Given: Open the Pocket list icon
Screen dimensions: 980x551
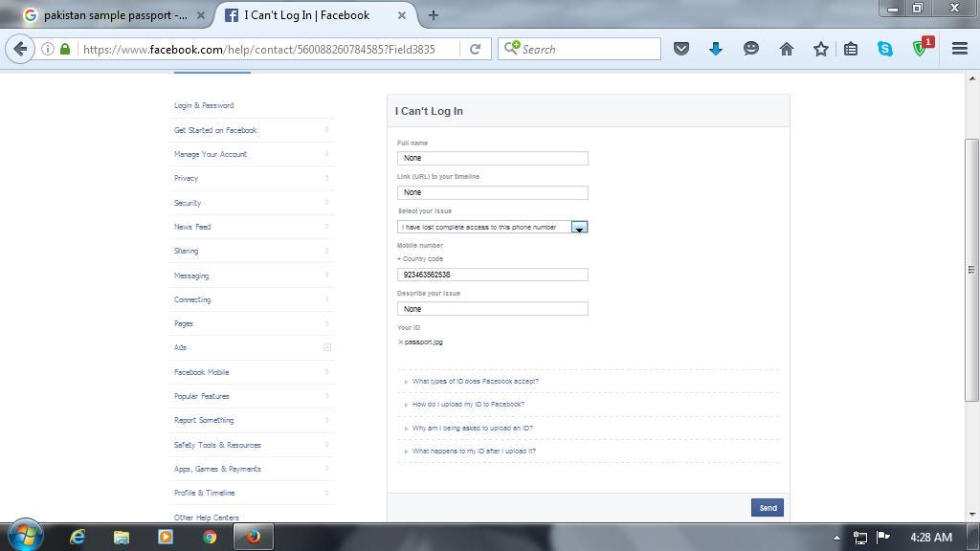Looking at the screenshot, I should tap(681, 49).
